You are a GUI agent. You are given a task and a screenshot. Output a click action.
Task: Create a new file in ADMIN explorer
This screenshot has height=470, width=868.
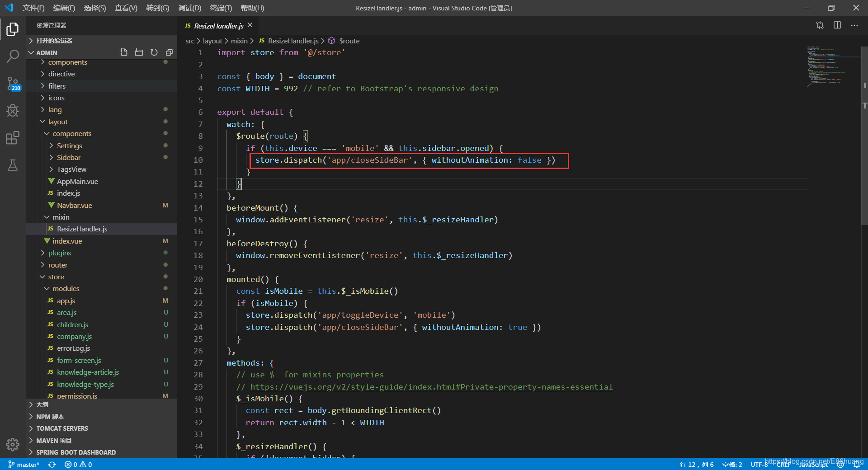point(123,52)
